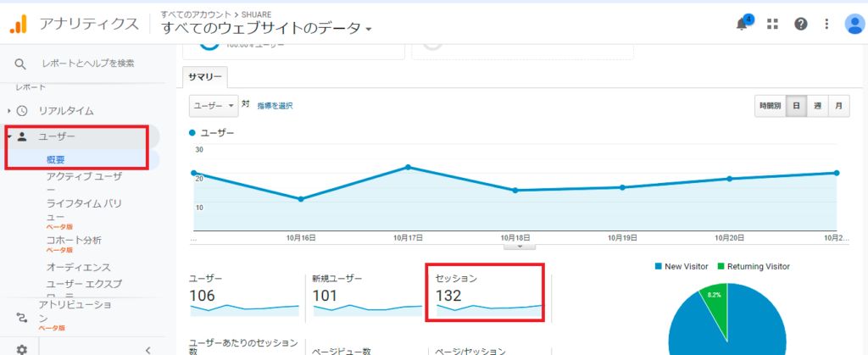This screenshot has height=355, width=868.
Task: Click the ユーザーあたりのセッション数 label
Action: [243, 348]
